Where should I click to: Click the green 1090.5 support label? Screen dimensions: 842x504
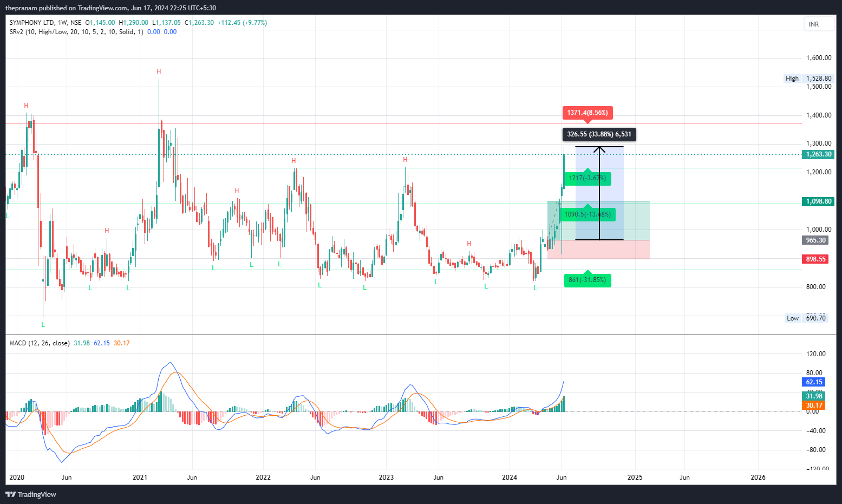[589, 214]
